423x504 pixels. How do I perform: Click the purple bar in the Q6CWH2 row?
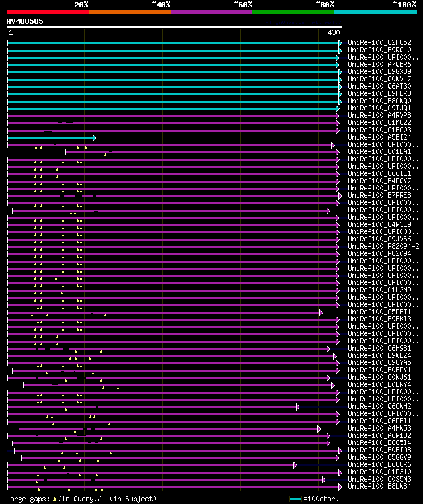(153, 407)
